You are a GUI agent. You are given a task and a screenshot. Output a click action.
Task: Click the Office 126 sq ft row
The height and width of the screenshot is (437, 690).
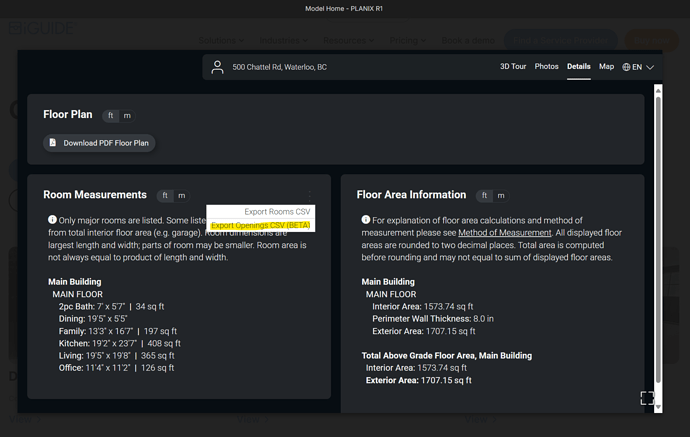(116, 368)
